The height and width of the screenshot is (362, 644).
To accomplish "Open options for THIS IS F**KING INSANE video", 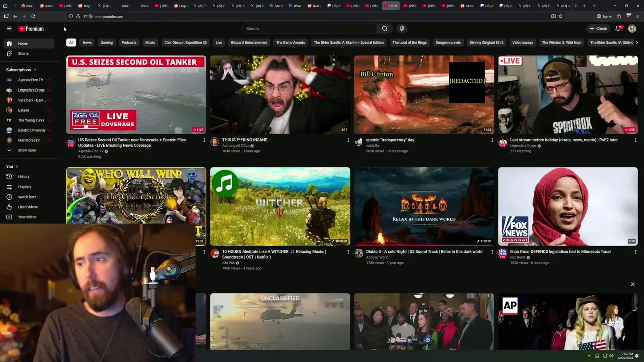I will 348,140.
